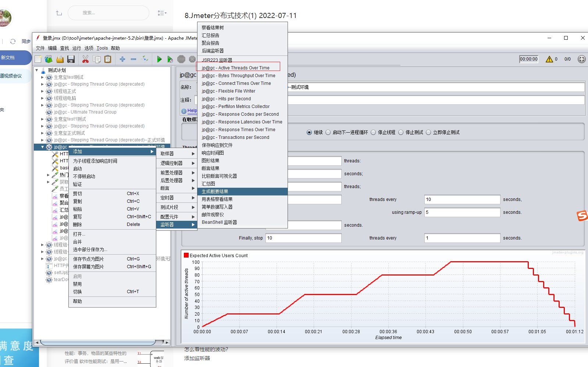Choose jp@gc - Transactions per Second entry
The width and height of the screenshot is (588, 367).
242,137
